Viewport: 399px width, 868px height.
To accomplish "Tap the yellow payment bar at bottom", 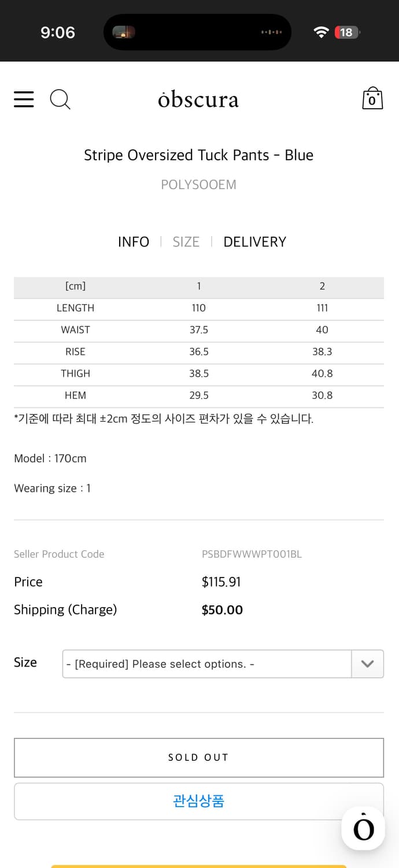I will coord(198,866).
